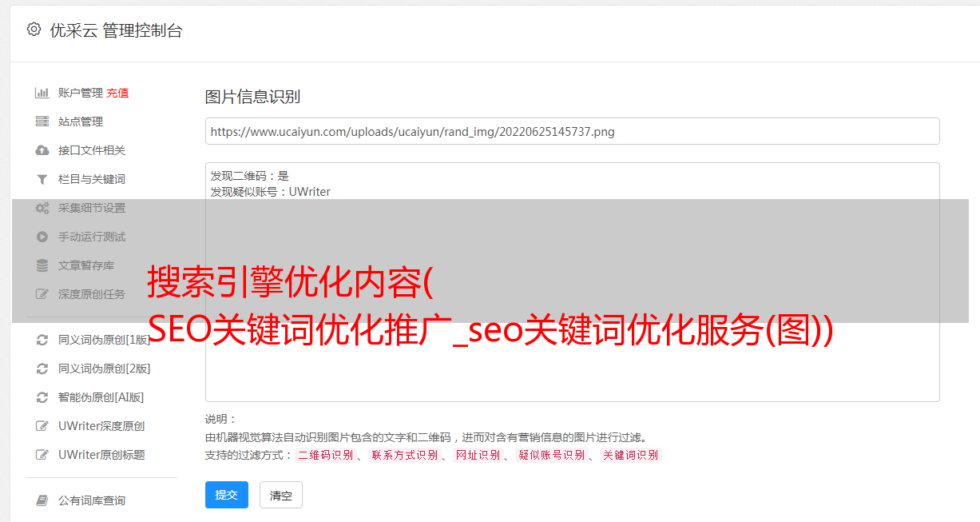Open 站点管理 in the sidebar
The image size is (980, 522).
point(81,122)
